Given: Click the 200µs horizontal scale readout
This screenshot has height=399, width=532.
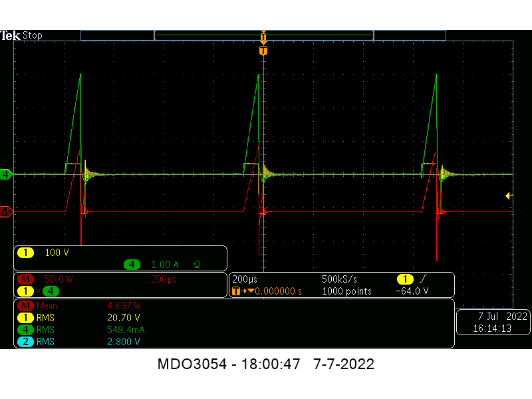Looking at the screenshot, I should [x=243, y=279].
